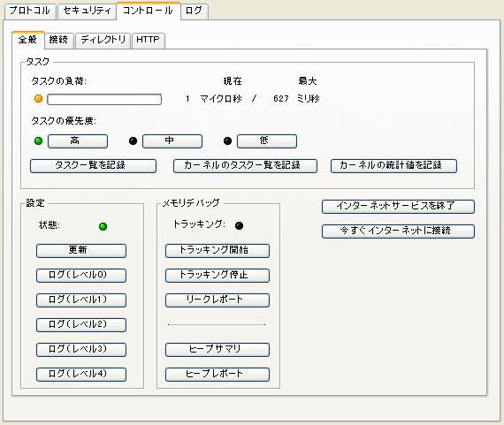Click インターネットサービスを終了 button

click(x=398, y=206)
